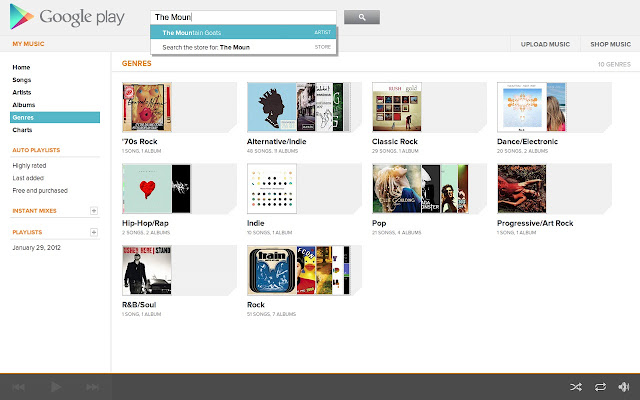Click the Google Play logo

click(x=67, y=17)
